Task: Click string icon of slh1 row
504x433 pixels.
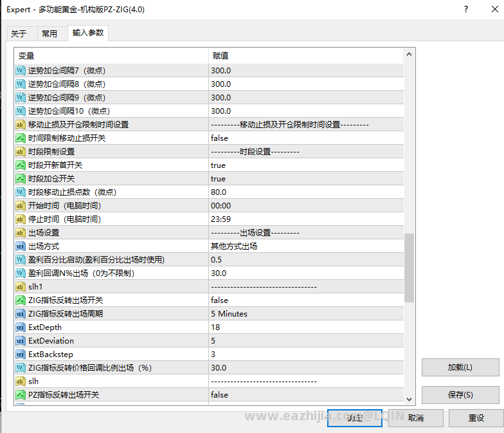Action: point(21,287)
